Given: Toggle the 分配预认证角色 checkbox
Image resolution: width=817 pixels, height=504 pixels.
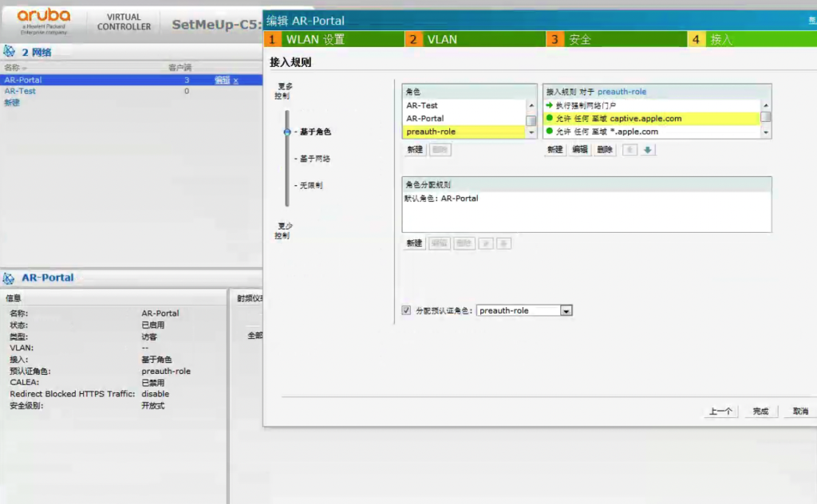Looking at the screenshot, I should click(x=407, y=310).
